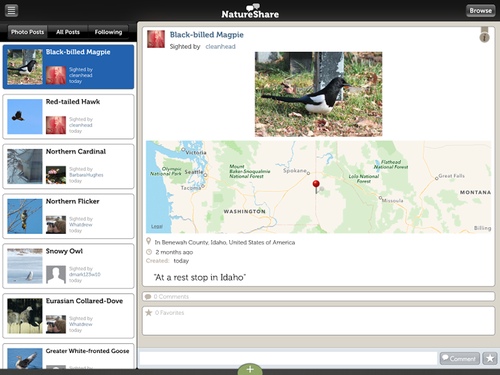The image size is (500, 375).
Task: Click the cleanhead avatar beside the post title
Action: pos(156,39)
